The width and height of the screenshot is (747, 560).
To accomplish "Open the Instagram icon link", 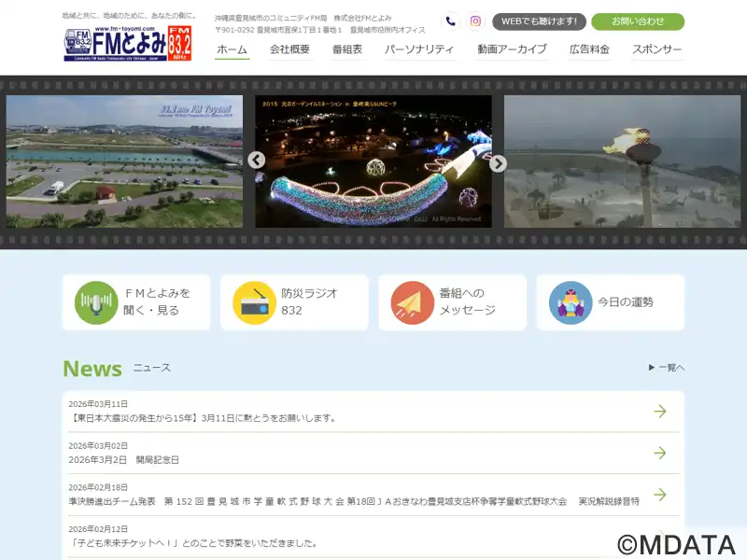I will [475, 21].
